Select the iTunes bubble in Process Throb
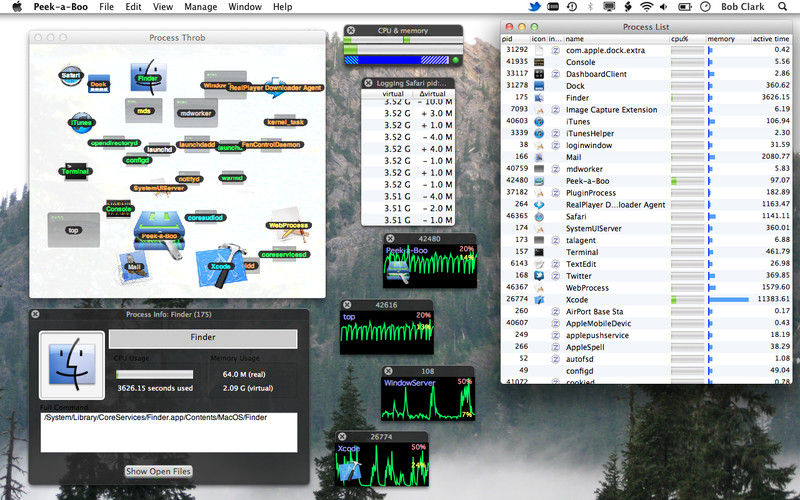 [81, 122]
